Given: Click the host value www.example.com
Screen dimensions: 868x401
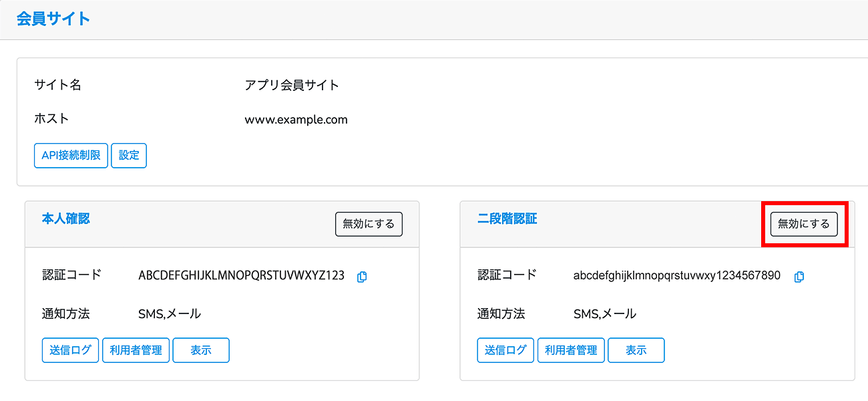Looking at the screenshot, I should point(296,120).
